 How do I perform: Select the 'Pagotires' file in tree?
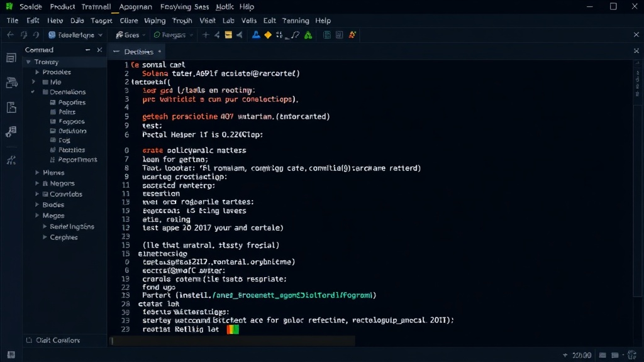[x=67, y=102]
